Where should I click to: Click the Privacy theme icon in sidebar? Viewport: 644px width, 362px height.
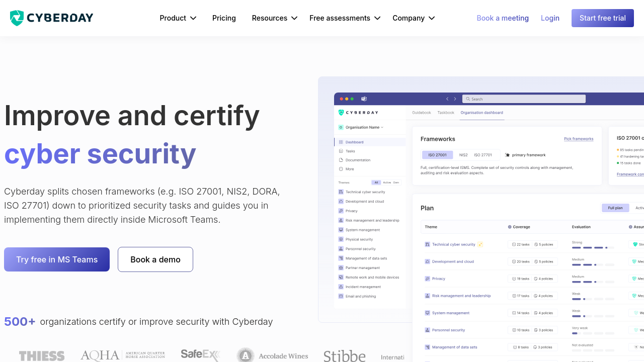(341, 211)
